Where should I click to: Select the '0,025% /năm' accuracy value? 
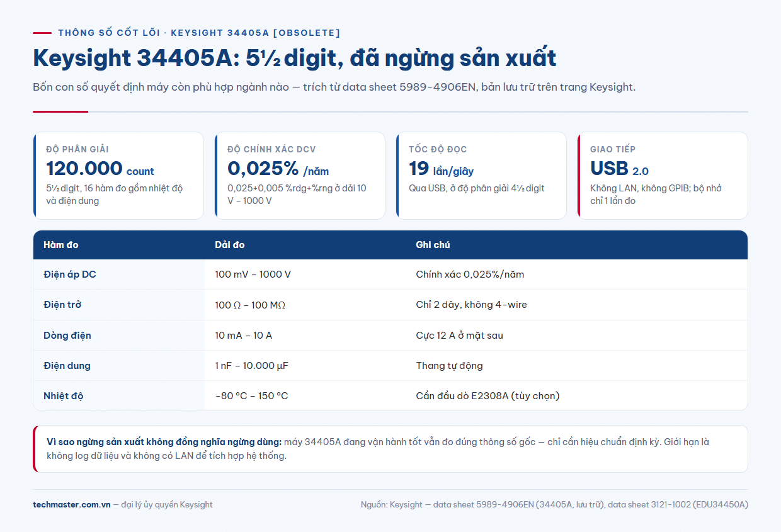tap(278, 168)
